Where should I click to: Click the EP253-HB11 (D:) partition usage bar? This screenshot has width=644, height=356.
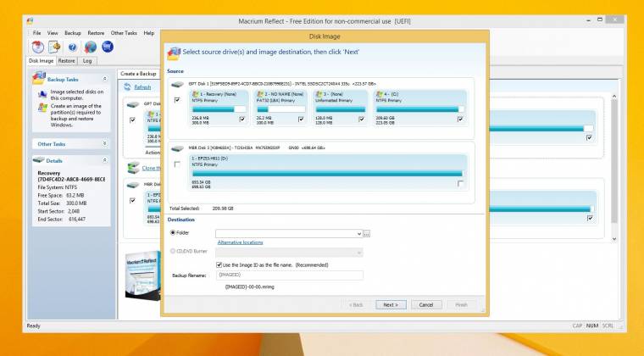(x=327, y=174)
